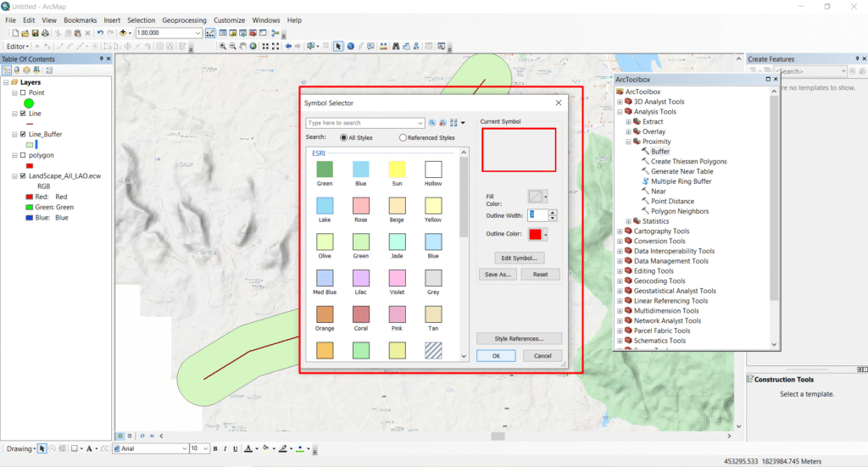Turn on the polygon layer checkbox
The width and height of the screenshot is (868, 467).
[23, 155]
